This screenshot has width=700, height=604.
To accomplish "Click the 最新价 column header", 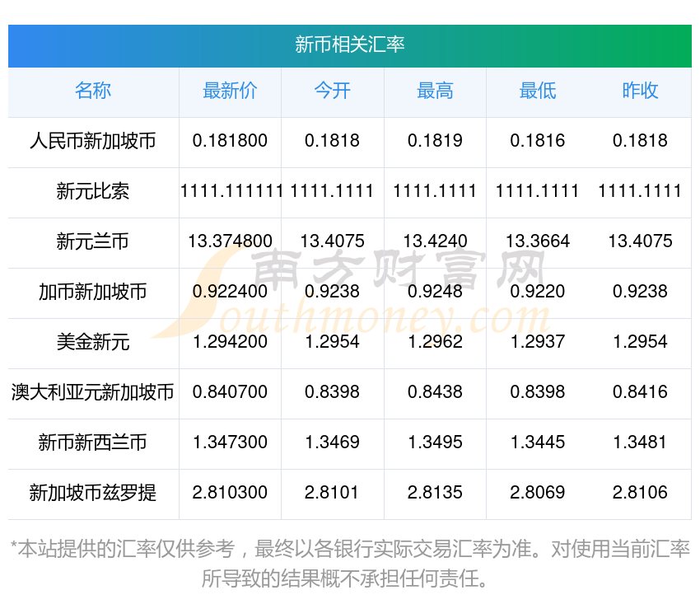I will coord(230,92).
